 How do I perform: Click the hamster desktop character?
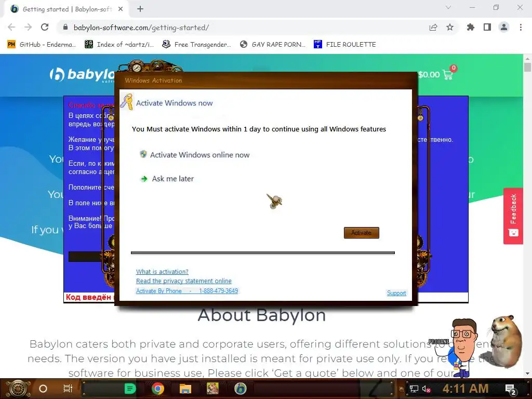click(x=505, y=341)
